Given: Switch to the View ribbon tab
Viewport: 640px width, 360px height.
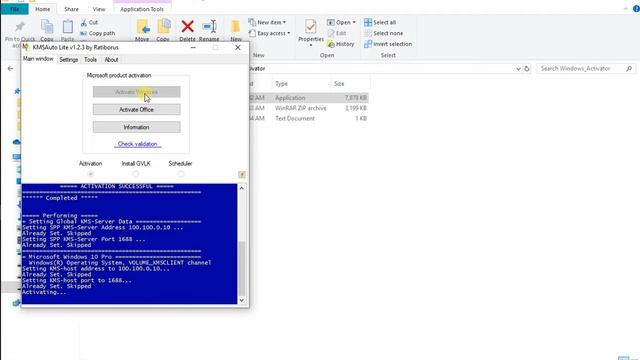Looking at the screenshot, I should coord(99,9).
